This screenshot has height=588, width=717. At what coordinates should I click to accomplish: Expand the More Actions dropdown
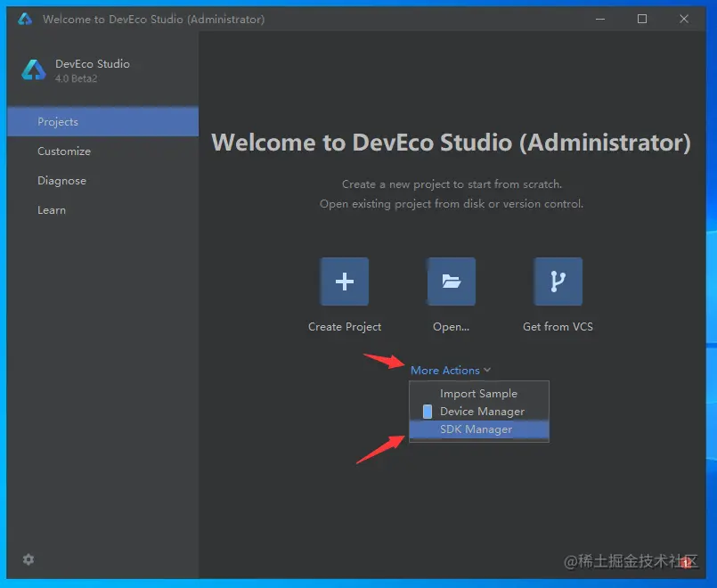pyautogui.click(x=451, y=370)
